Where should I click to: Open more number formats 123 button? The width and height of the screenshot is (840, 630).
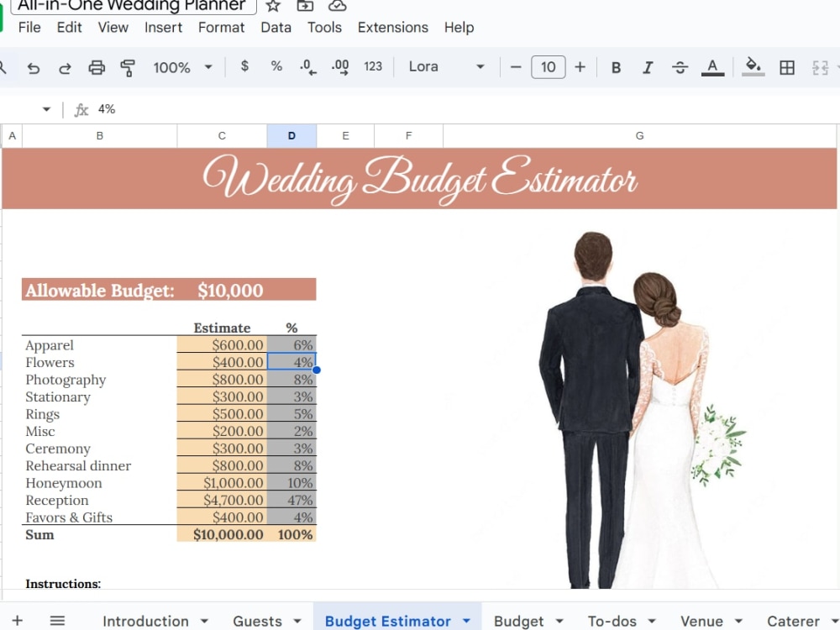pyautogui.click(x=373, y=66)
